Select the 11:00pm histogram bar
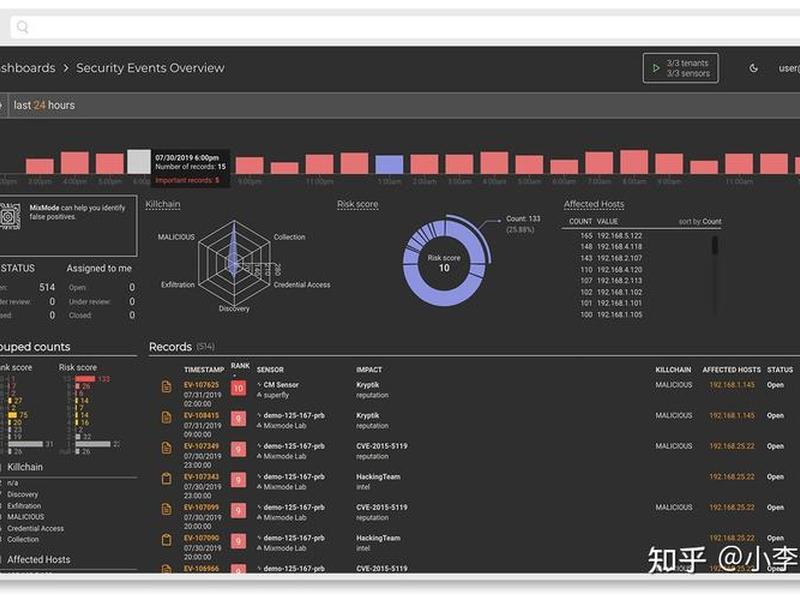Screen dimensions: 800x600 (319, 164)
